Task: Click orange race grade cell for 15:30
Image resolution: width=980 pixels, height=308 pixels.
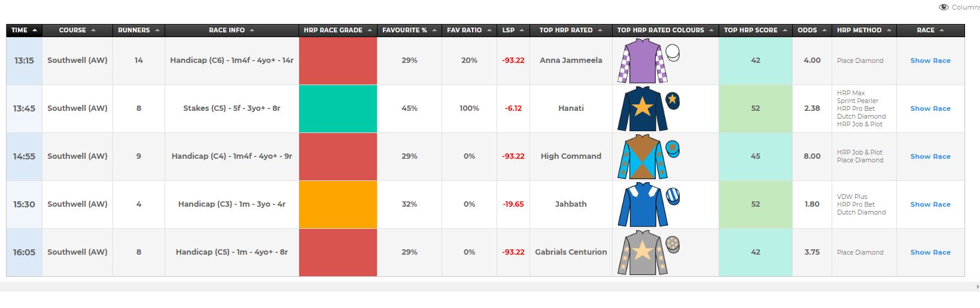Action: [338, 204]
